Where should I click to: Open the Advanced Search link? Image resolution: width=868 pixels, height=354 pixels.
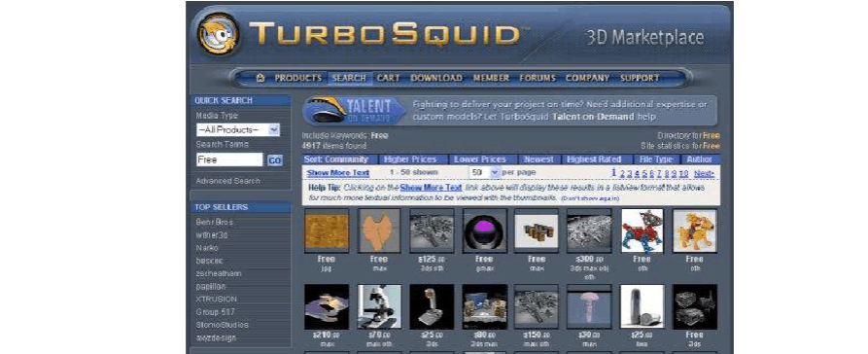[227, 181]
